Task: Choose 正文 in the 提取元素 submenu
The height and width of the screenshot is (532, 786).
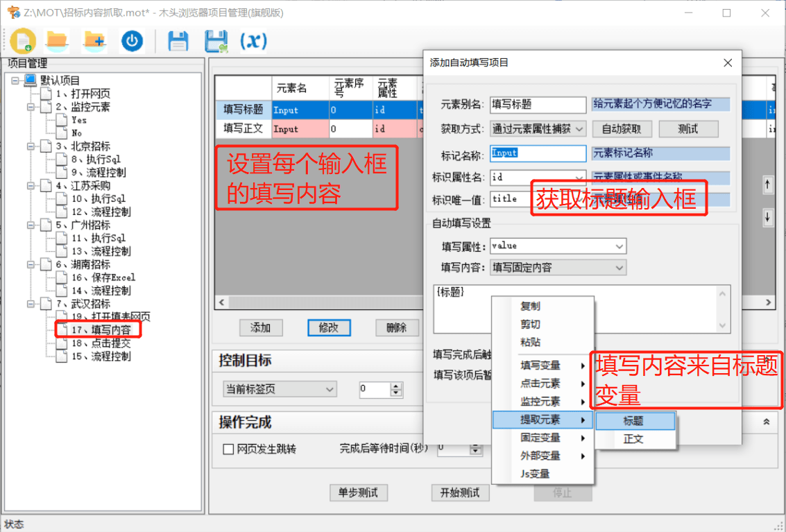Action: (x=635, y=439)
